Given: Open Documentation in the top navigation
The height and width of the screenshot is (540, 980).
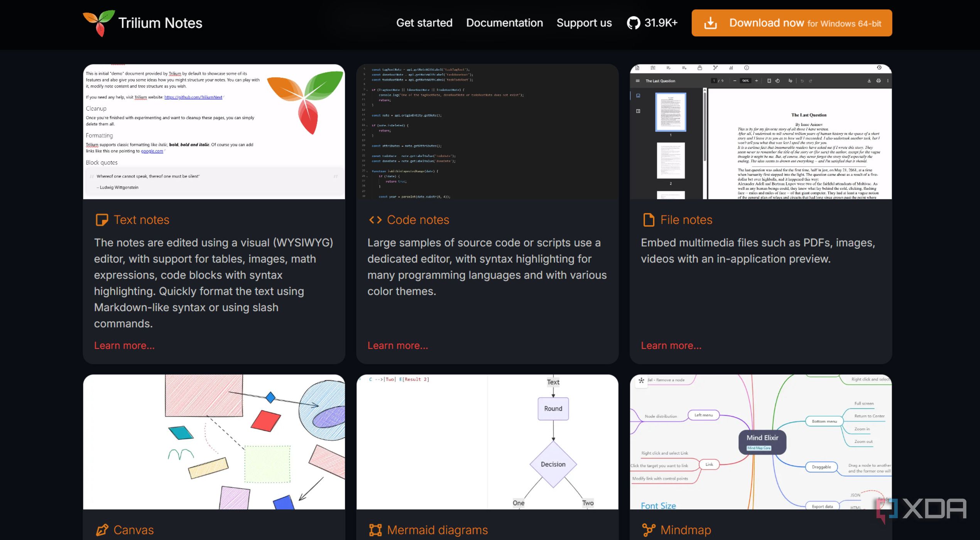Looking at the screenshot, I should pyautogui.click(x=504, y=23).
